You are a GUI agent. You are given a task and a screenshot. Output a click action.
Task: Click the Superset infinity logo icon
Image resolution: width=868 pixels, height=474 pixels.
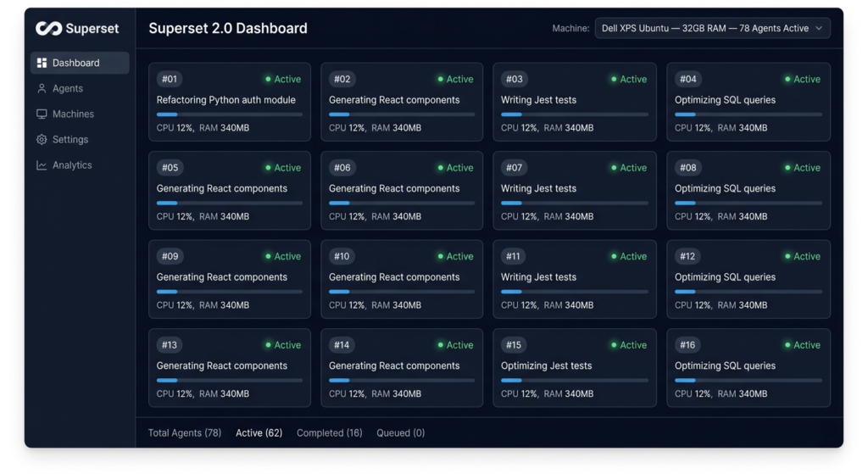[48, 28]
